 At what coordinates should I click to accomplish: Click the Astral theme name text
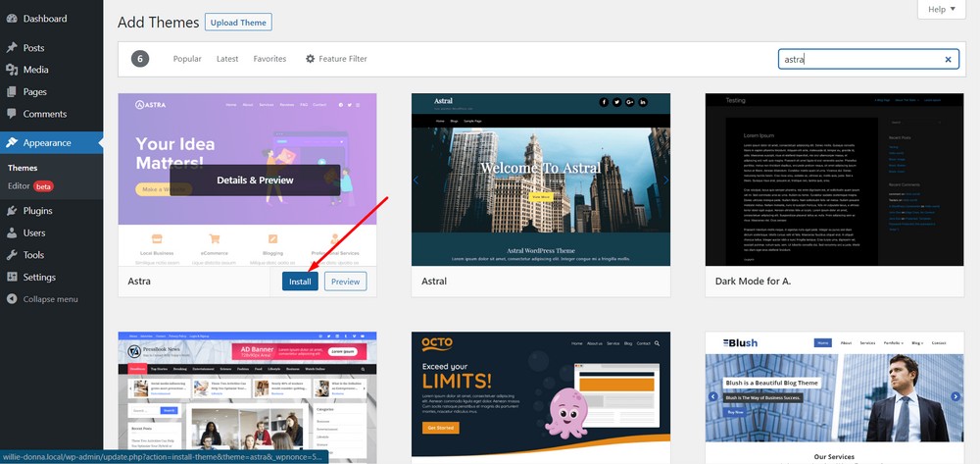pyautogui.click(x=434, y=282)
